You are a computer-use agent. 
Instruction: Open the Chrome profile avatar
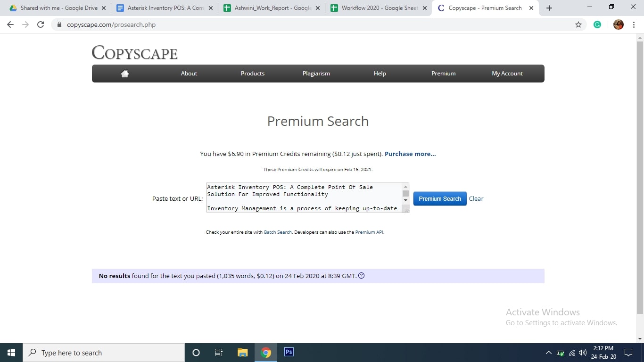point(619,25)
